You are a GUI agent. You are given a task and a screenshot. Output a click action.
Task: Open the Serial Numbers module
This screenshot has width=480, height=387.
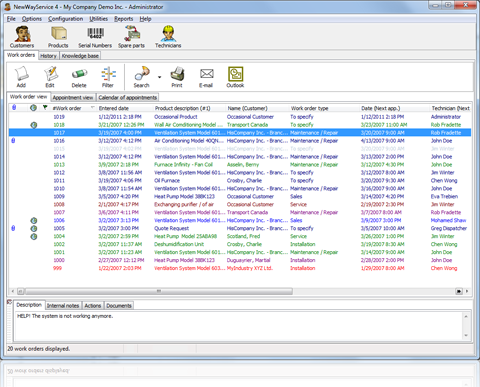click(x=95, y=37)
